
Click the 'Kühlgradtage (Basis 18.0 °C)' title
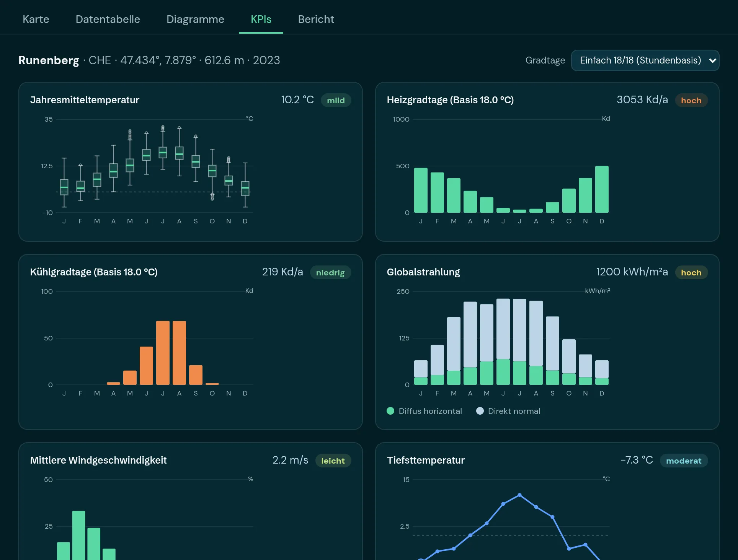coord(94,272)
